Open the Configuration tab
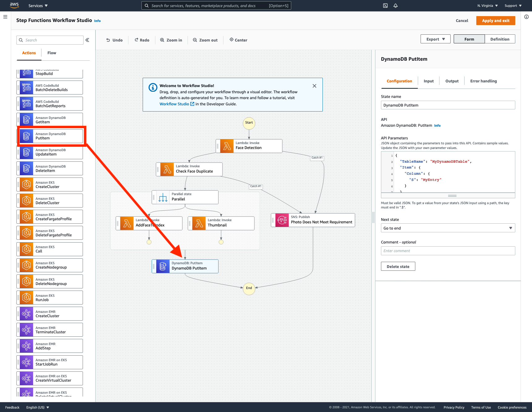Image resolution: width=532 pixels, height=412 pixels. 399,81
